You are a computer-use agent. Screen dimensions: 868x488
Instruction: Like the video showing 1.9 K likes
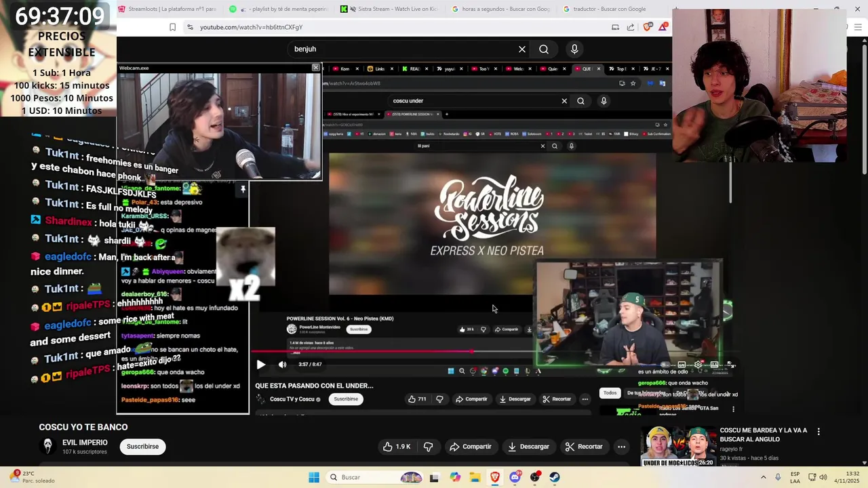pyautogui.click(x=397, y=447)
